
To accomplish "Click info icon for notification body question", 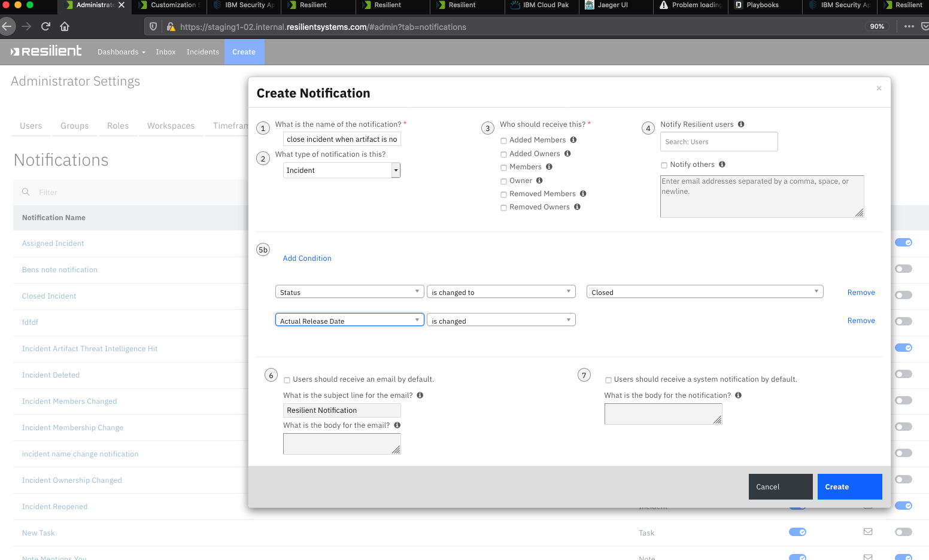I will click(x=738, y=395).
